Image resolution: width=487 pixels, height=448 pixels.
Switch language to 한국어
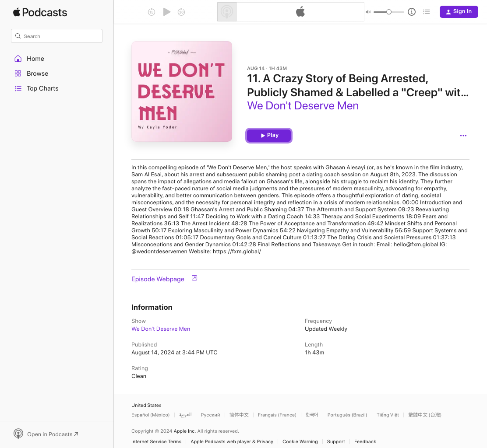(312, 415)
